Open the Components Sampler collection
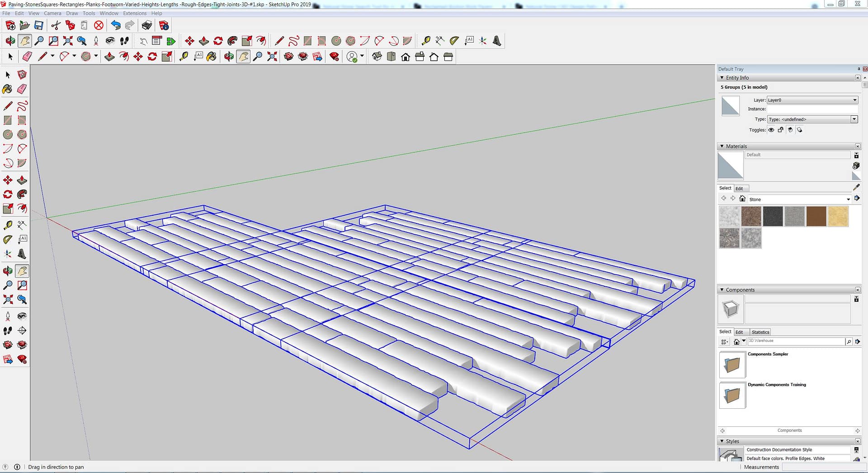 point(732,364)
